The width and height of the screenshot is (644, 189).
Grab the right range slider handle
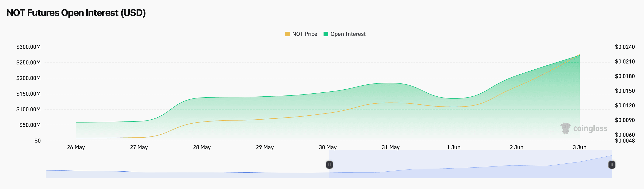point(612,165)
